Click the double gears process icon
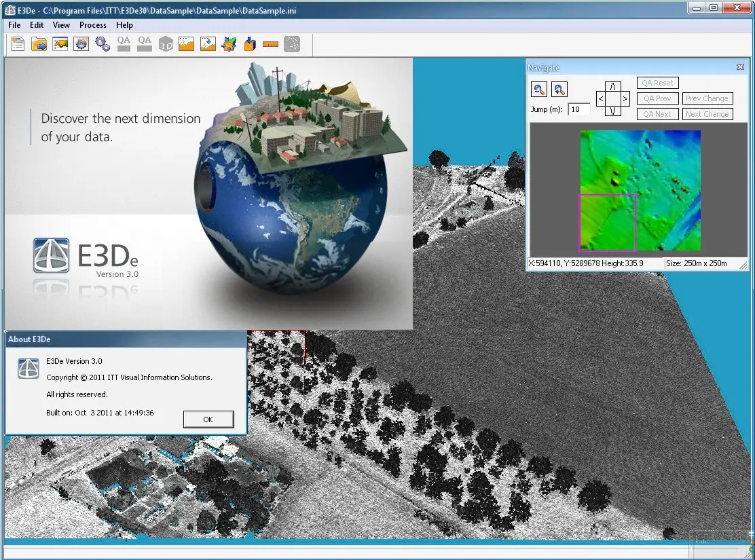 pos(103,44)
